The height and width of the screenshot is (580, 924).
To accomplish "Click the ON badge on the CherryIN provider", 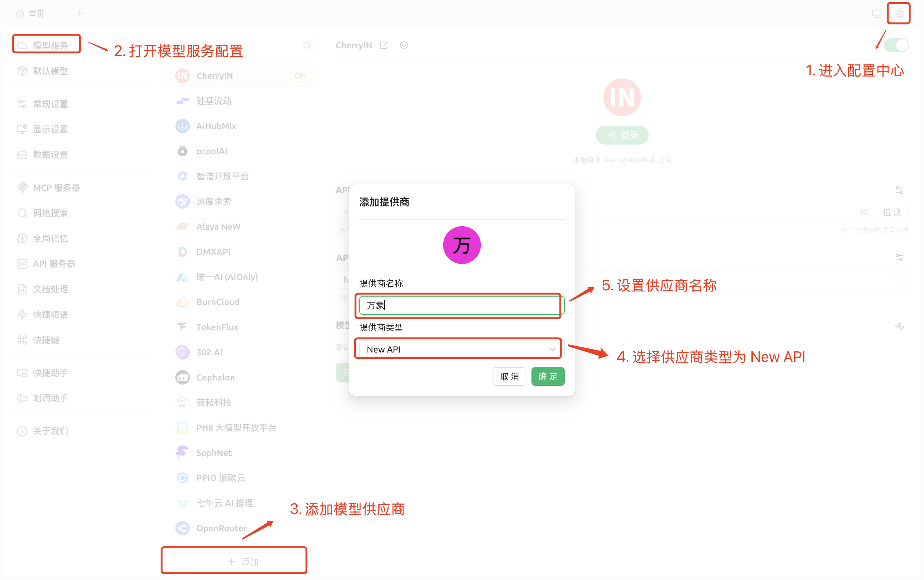I will [300, 76].
